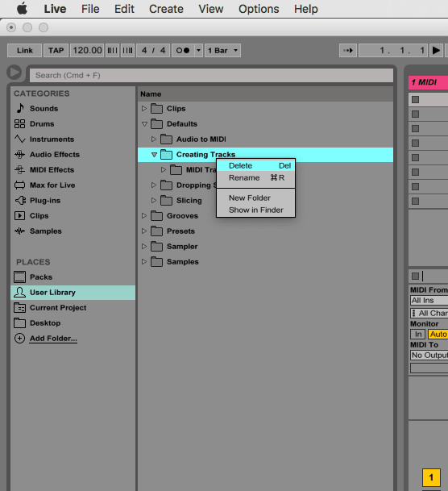Click the browser search field
448x491 pixels.
[211, 76]
